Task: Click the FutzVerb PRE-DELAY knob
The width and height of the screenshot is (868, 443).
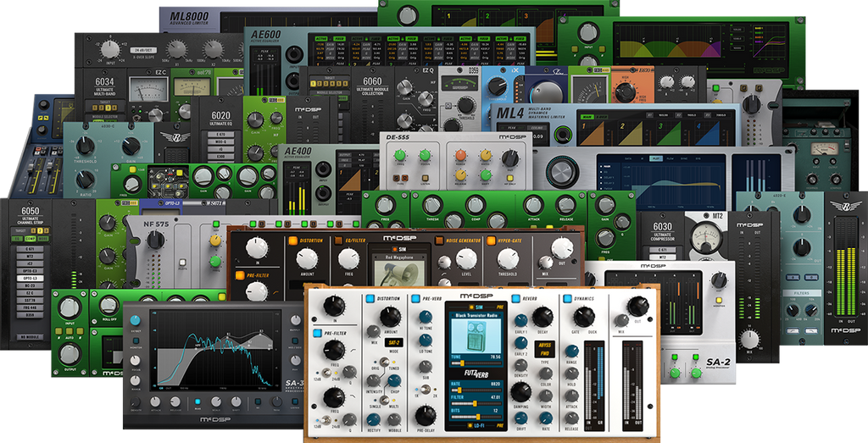Action: [x=426, y=415]
